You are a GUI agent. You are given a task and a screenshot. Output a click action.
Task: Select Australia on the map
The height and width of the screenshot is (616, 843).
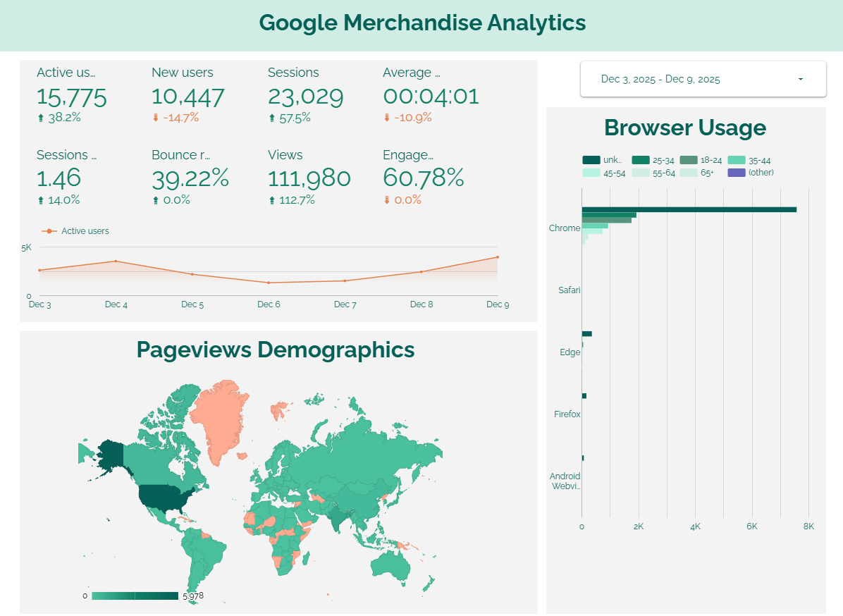(390, 565)
